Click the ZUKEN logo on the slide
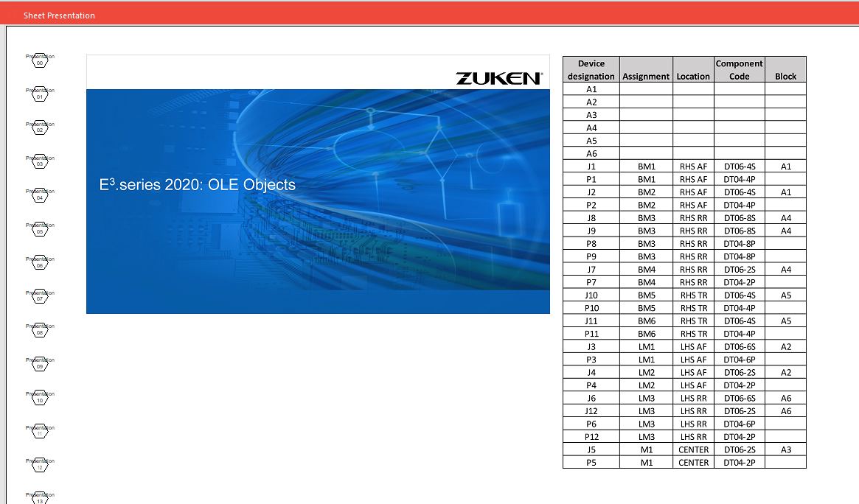The height and width of the screenshot is (504, 859). (499, 78)
